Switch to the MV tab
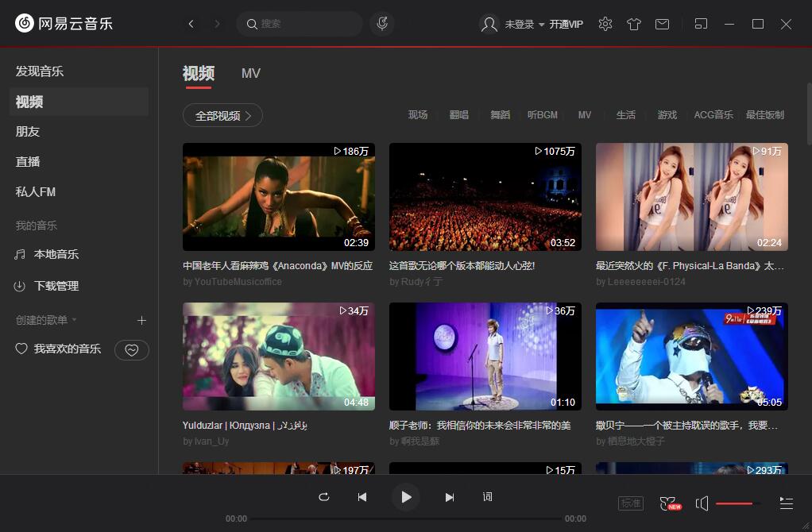The height and width of the screenshot is (532, 812). point(250,74)
